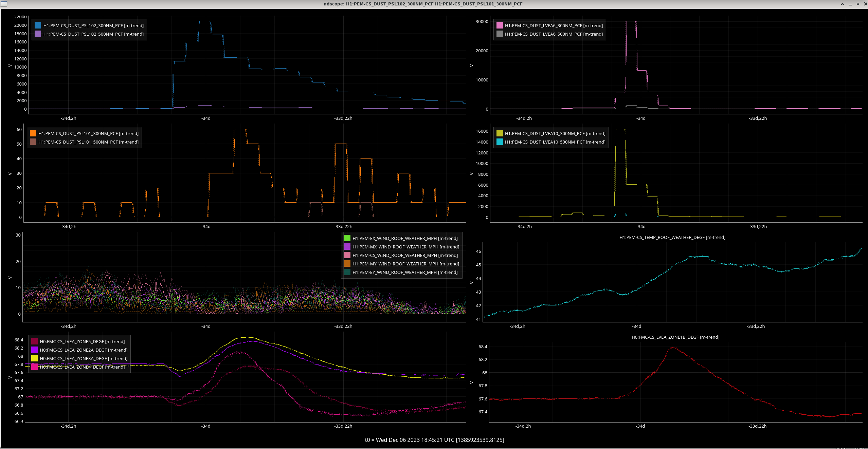Select H1:PEM-CS_DUST_LVEA6_300NM_PCF legend label
The height and width of the screenshot is (449, 868).
(x=554, y=25)
